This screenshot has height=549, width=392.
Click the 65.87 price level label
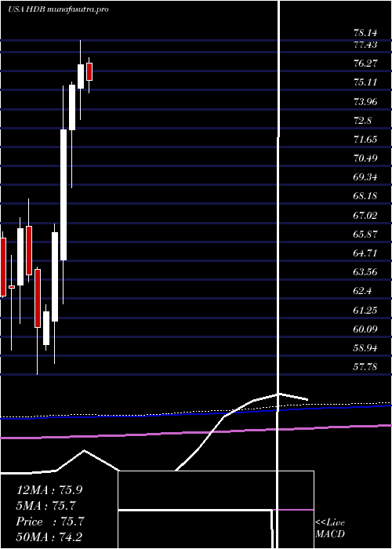coord(365,235)
